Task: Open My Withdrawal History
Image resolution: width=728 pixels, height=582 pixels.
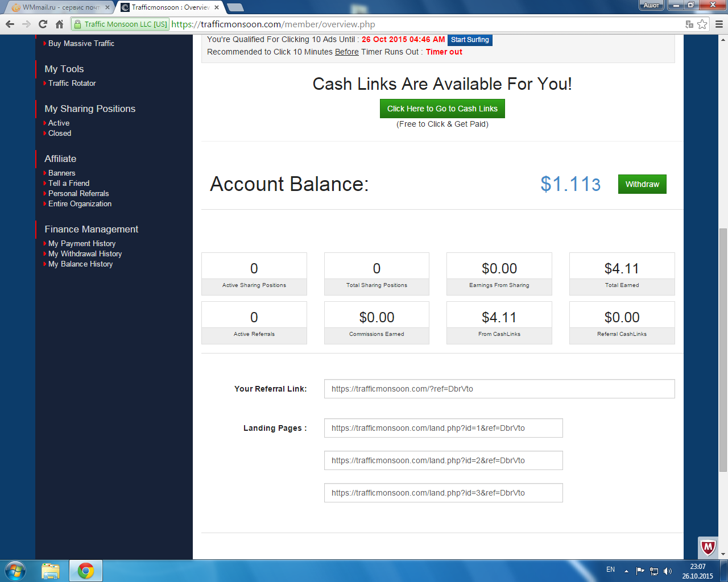Action: pyautogui.click(x=85, y=253)
